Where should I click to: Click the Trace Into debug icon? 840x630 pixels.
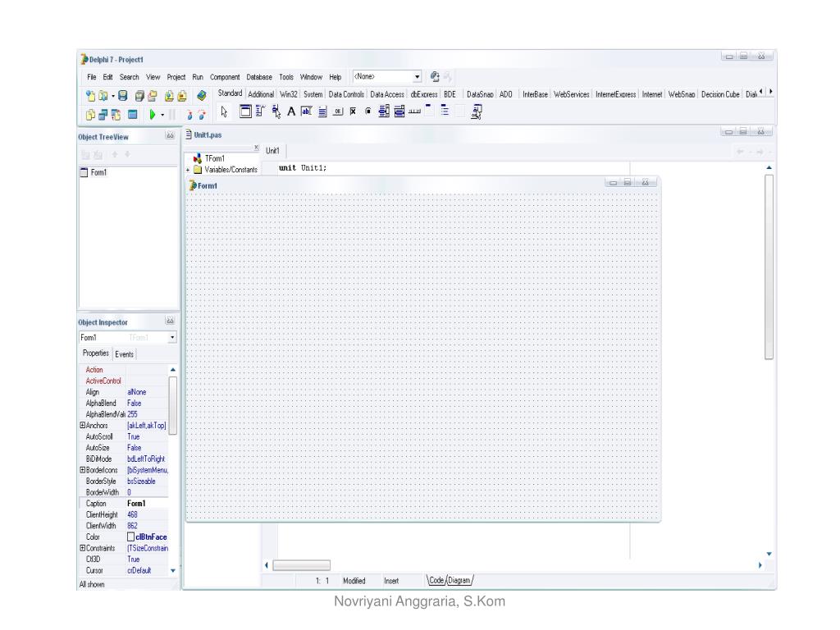pyautogui.click(x=189, y=114)
